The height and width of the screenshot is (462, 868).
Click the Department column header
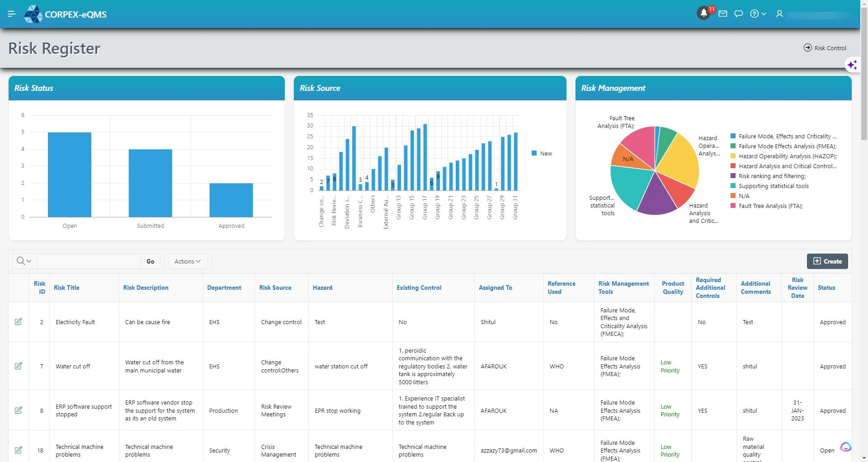(224, 288)
